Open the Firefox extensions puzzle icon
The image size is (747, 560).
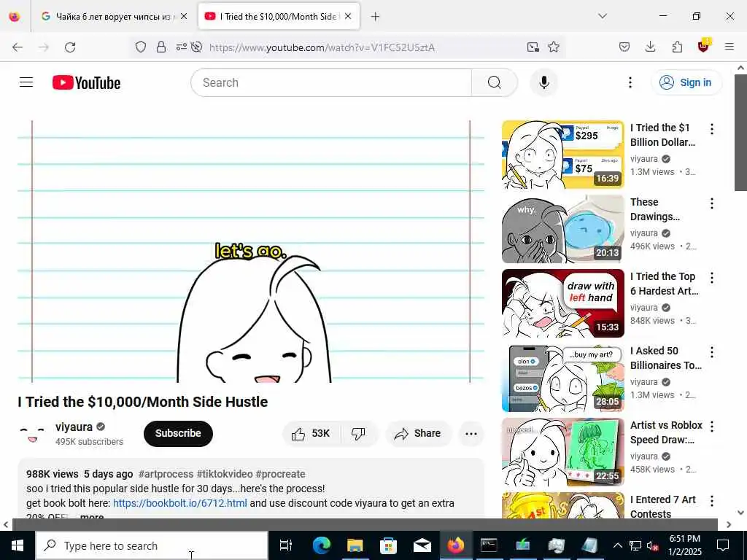pos(677,47)
